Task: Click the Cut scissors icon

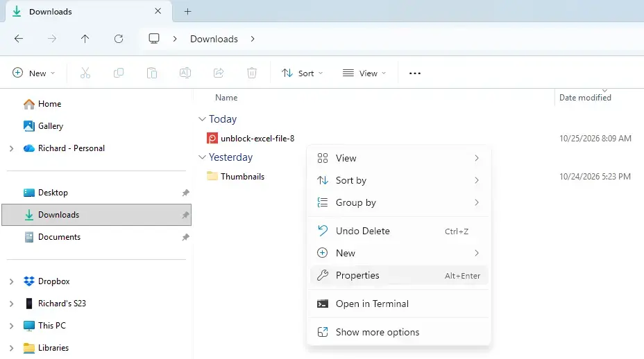Action: 85,73
